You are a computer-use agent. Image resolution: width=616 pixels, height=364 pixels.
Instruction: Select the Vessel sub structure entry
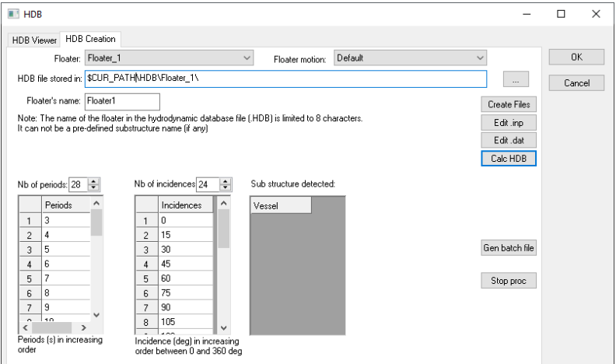(x=280, y=205)
